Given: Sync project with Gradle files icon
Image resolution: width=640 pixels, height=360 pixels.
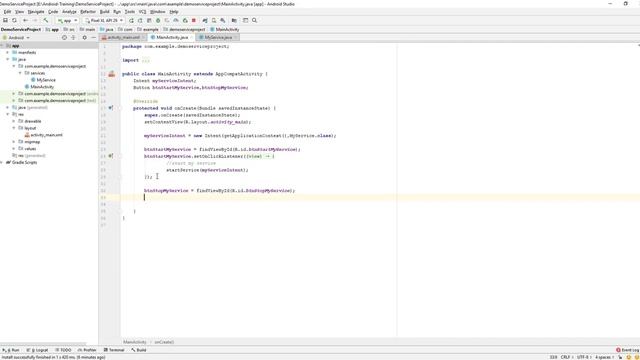Looking at the screenshot, I should 205,20.
